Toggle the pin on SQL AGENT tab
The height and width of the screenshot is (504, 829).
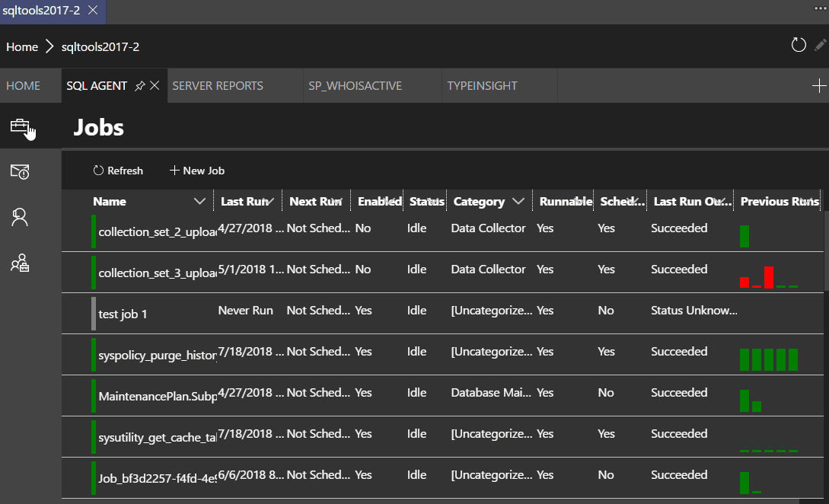point(139,86)
